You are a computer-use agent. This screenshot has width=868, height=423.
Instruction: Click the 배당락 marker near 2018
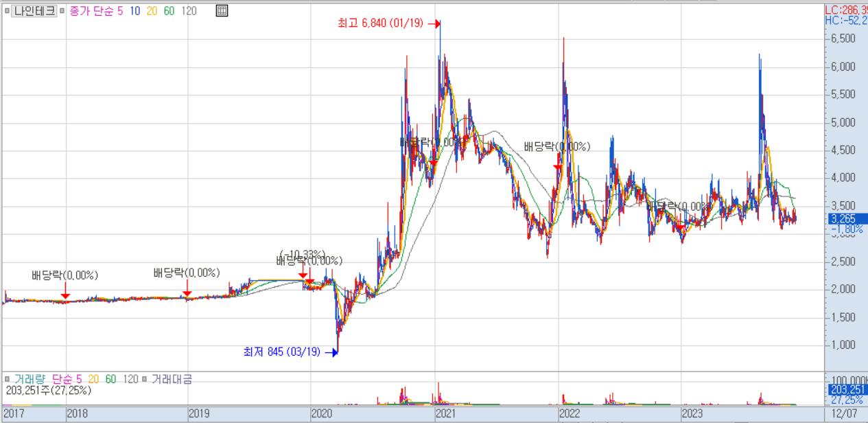[x=65, y=275]
